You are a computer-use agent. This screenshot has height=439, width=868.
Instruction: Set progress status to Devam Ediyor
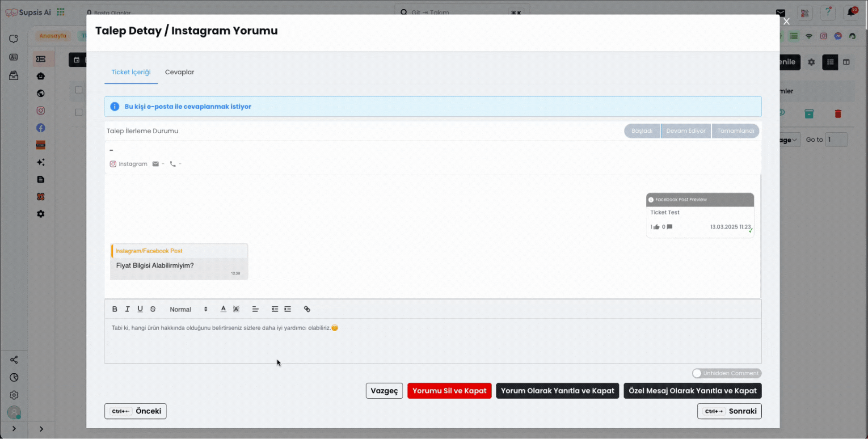(x=686, y=131)
